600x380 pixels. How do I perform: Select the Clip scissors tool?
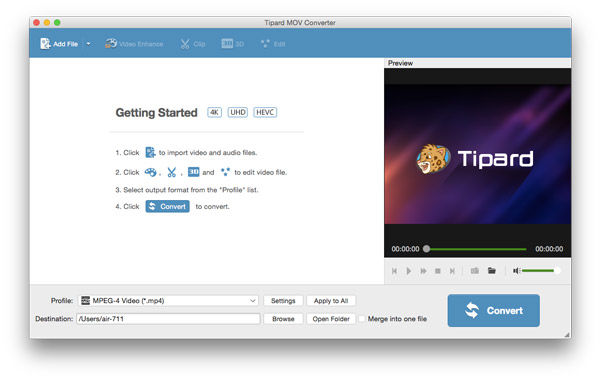[x=192, y=44]
